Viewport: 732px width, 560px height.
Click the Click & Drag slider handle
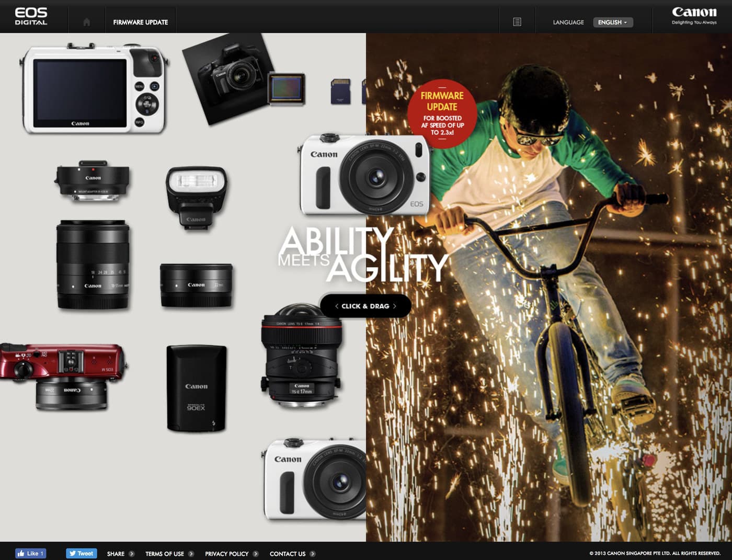click(365, 306)
